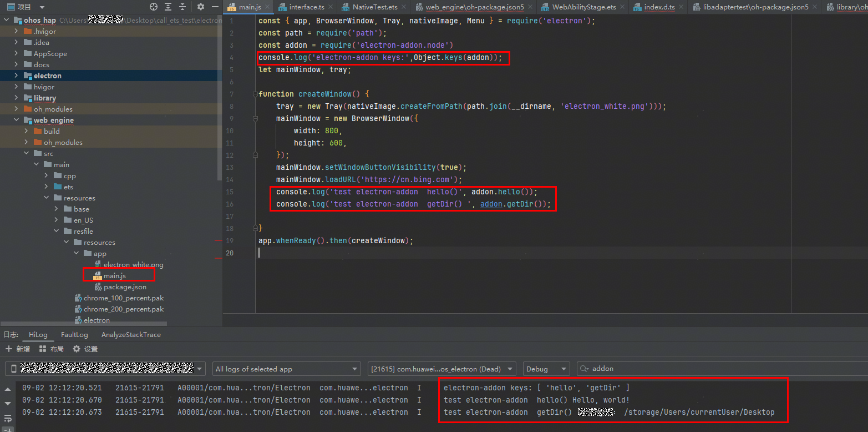Close the NativeTest.ets tab

tap(404, 7)
